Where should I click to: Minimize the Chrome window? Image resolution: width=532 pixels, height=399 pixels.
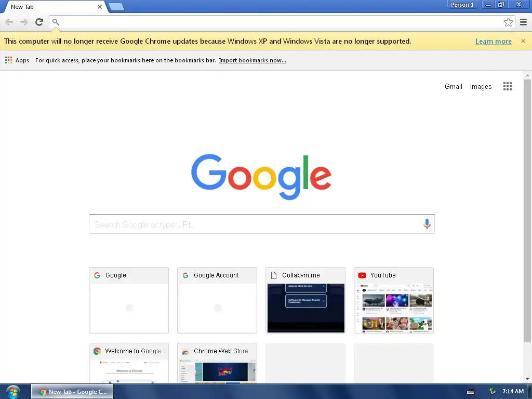click(488, 5)
